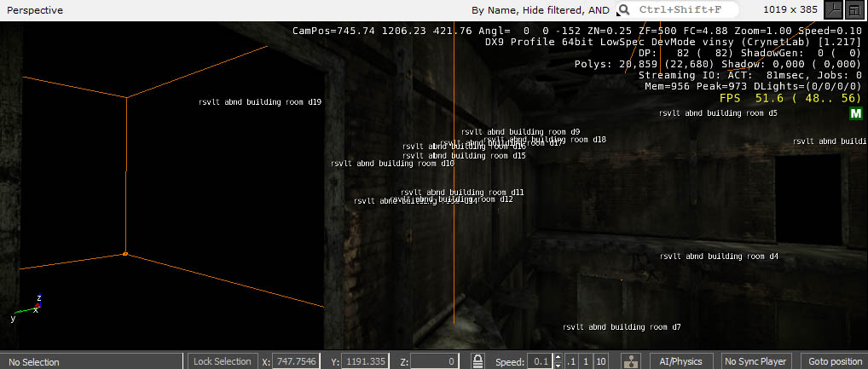The image size is (868, 369).
Task: Select the rsvlt abnd building room d11 label
Action: 462,192
